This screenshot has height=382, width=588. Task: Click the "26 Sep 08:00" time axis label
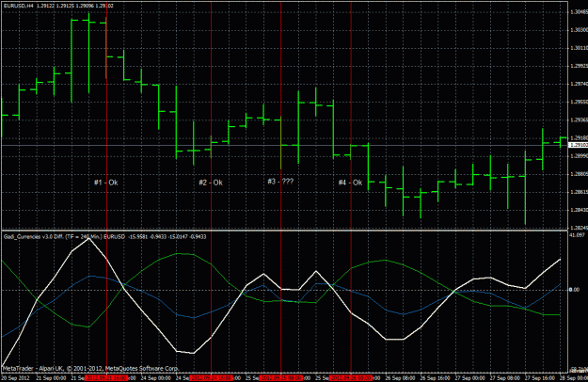pyautogui.click(x=401, y=378)
